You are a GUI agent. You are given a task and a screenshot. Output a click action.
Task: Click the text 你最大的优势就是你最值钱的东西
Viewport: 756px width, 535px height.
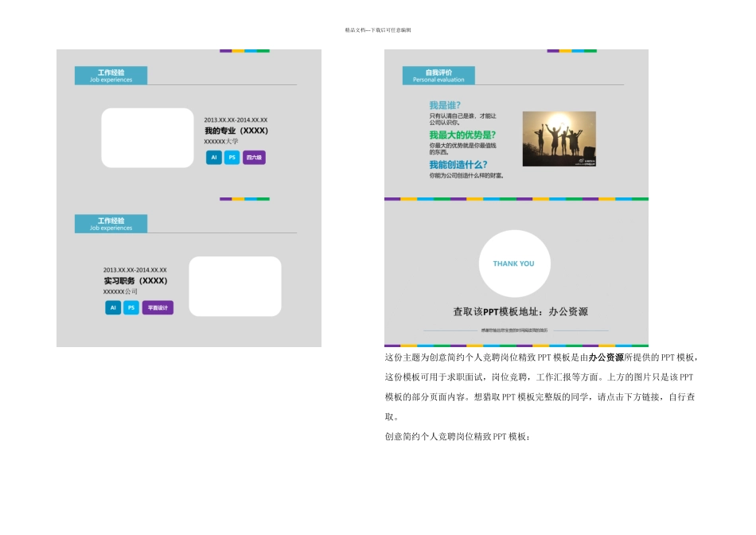463,149
